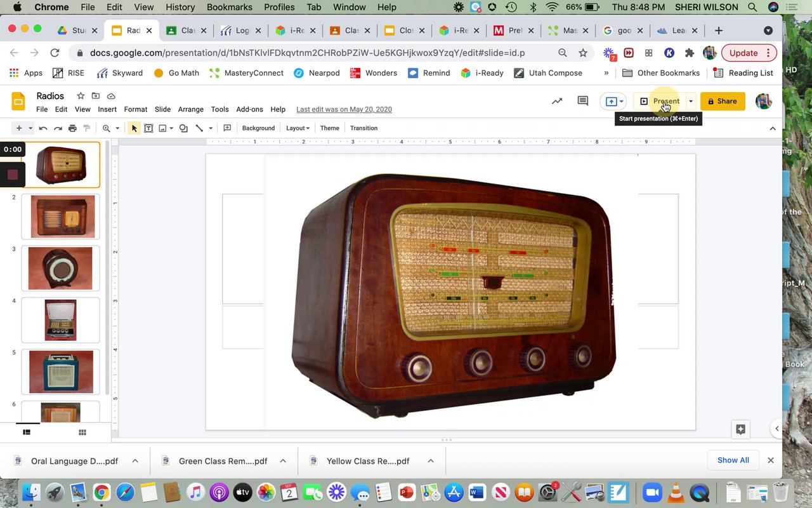The width and height of the screenshot is (812, 508).
Task: Expand Oral Language PDF download options
Action: (135, 461)
